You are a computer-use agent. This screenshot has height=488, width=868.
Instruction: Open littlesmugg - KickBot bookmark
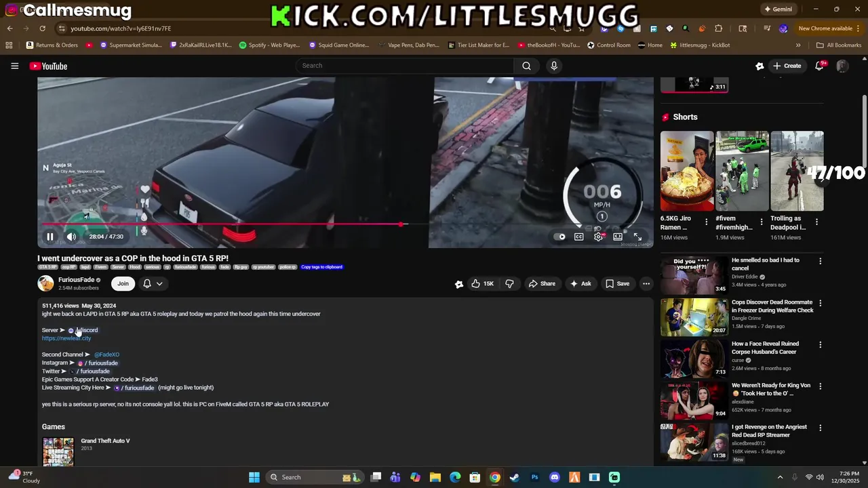tap(700, 45)
